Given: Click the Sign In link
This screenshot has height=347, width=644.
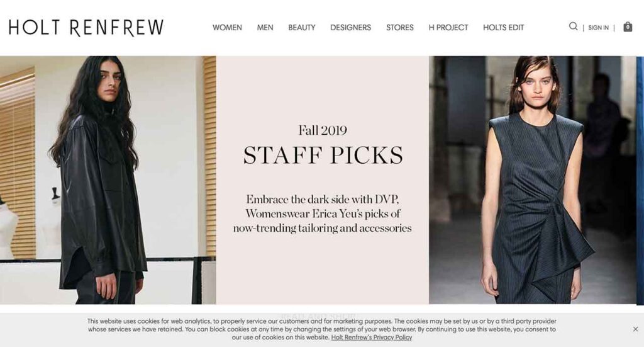Looking at the screenshot, I should [x=598, y=28].
